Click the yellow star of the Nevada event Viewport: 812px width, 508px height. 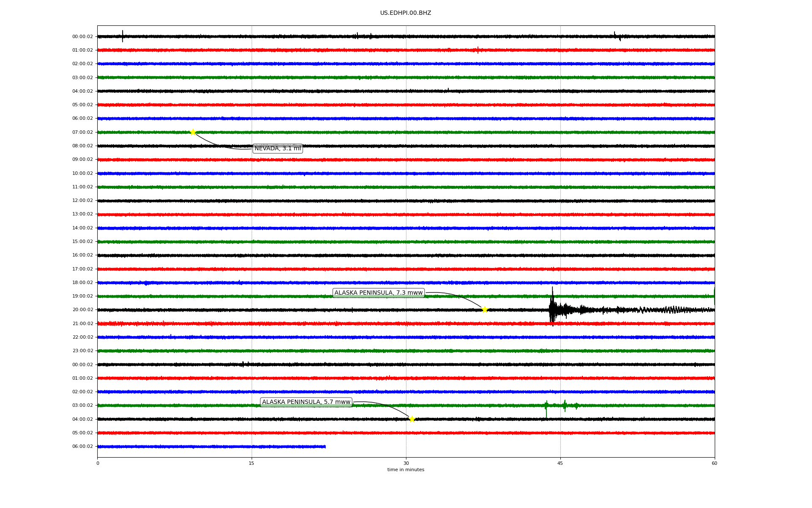pos(193,132)
